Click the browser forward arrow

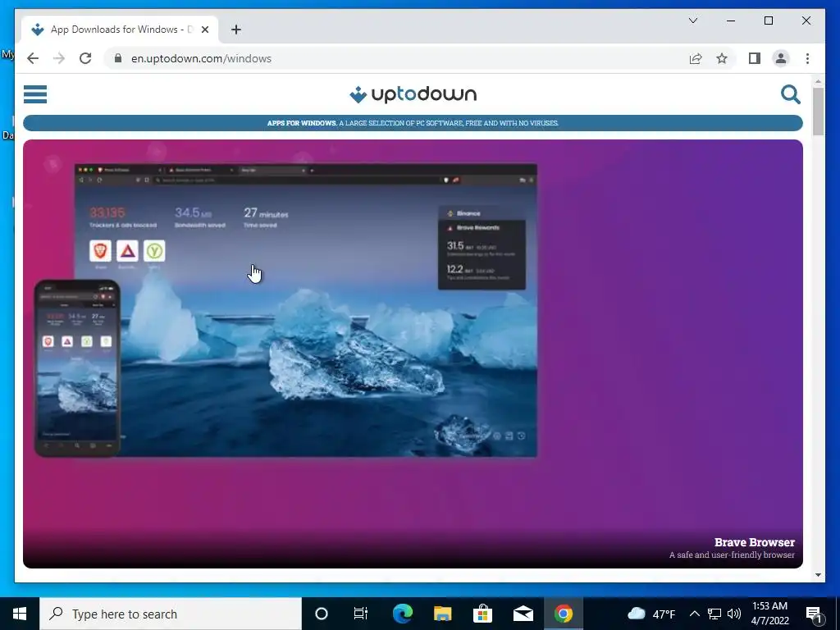[59, 58]
